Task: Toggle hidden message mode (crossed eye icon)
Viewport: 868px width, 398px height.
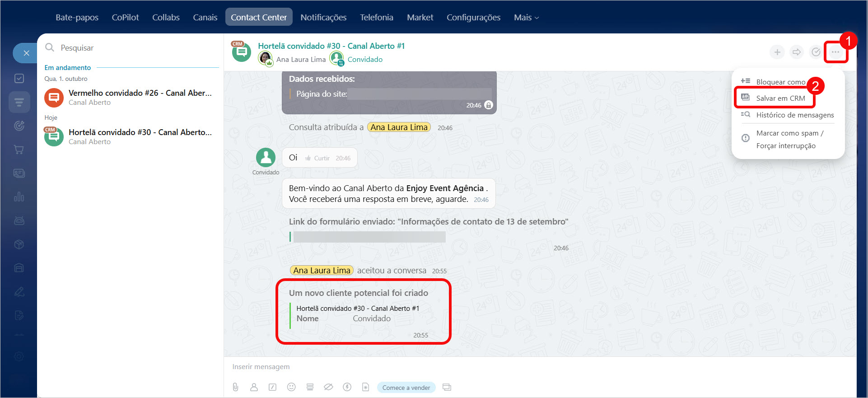Action: [328, 387]
